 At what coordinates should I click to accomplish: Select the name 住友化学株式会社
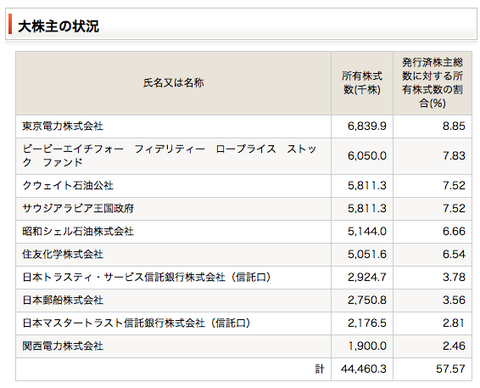click(x=63, y=254)
